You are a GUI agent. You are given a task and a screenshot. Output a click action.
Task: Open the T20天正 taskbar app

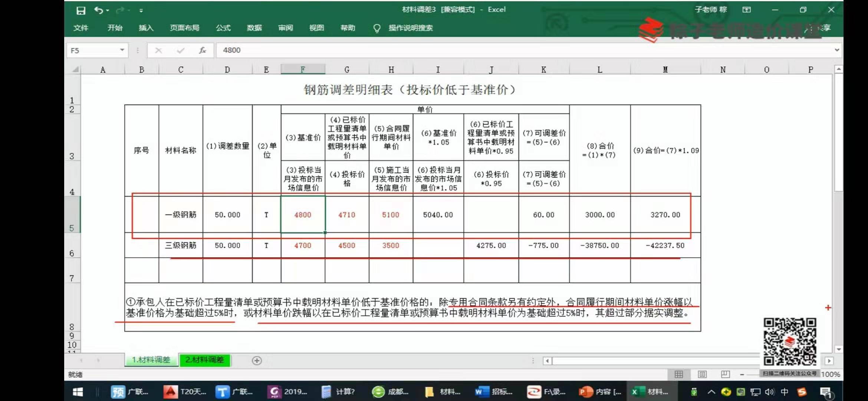pyautogui.click(x=184, y=392)
